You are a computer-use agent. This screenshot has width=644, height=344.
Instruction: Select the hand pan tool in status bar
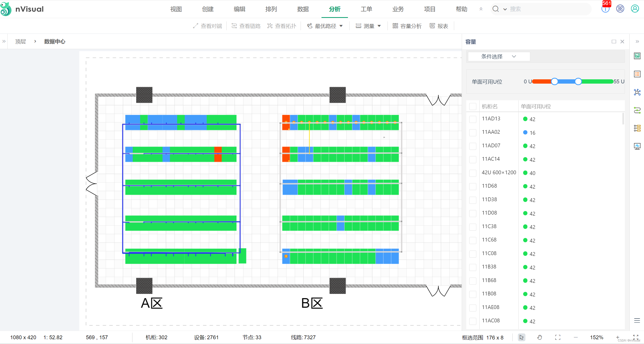[540, 337]
